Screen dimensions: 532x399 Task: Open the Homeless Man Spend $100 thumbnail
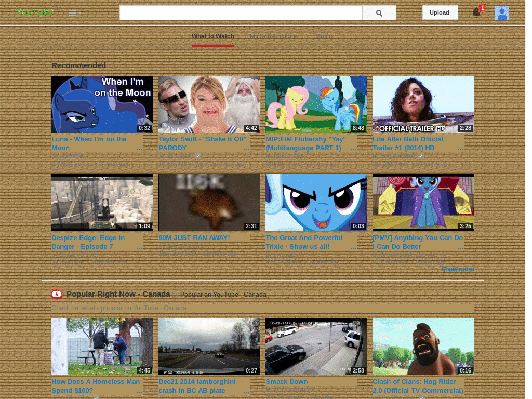[x=102, y=347]
